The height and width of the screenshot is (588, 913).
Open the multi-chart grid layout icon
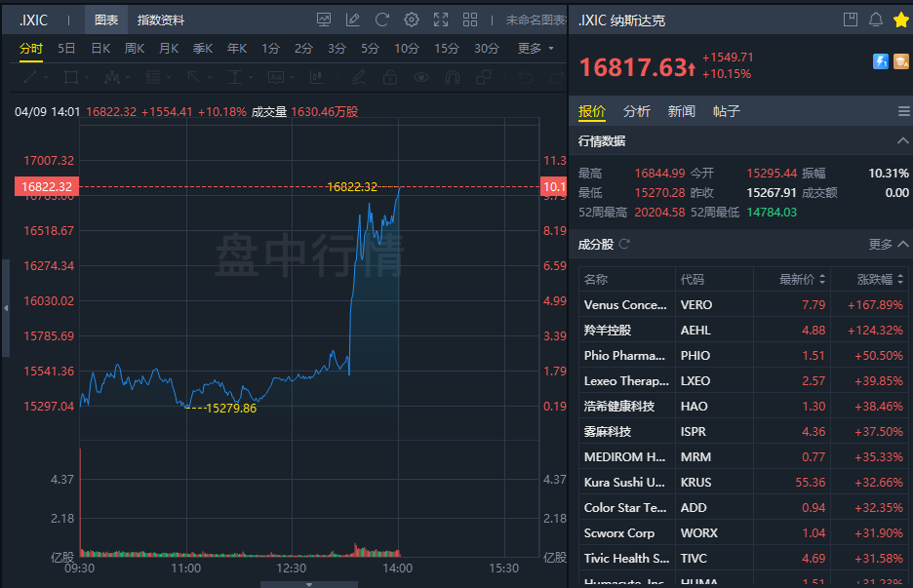[470, 20]
